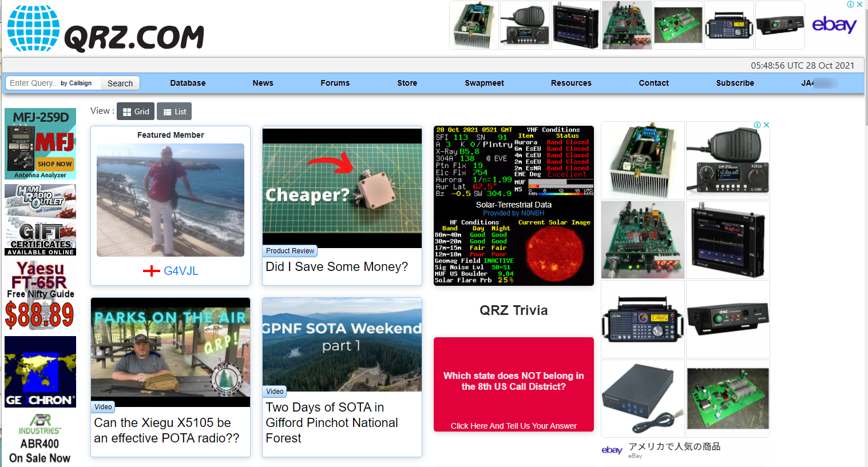
Task: Open the ad info icon in sidebar ad
Action: pyautogui.click(x=758, y=125)
